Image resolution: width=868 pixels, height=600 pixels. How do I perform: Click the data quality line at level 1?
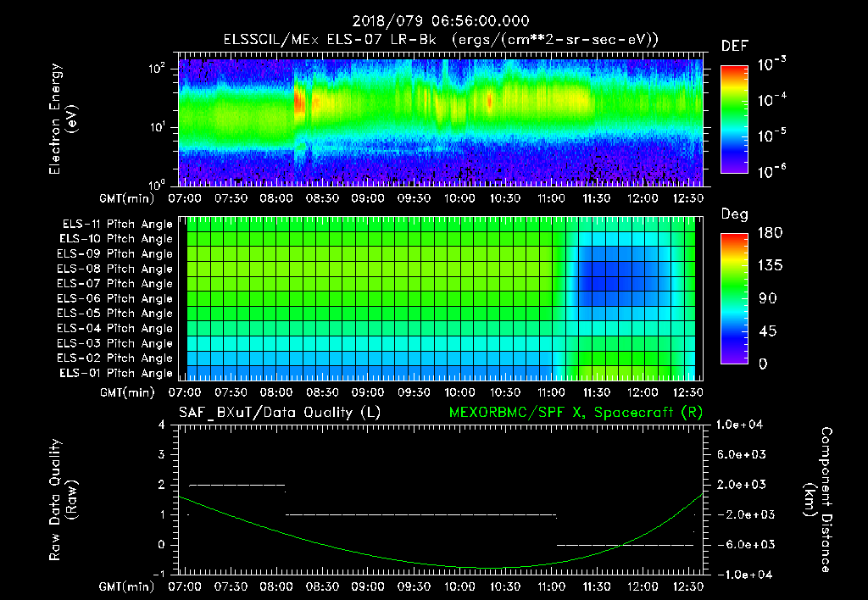pos(420,514)
